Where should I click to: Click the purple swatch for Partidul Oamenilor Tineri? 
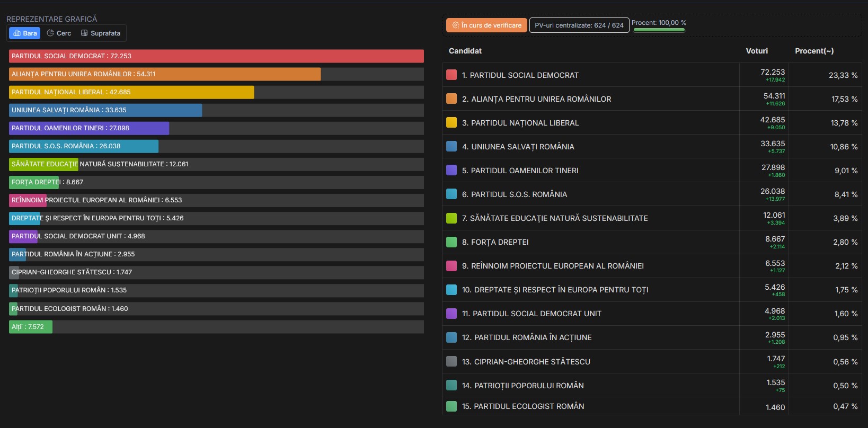coord(451,170)
